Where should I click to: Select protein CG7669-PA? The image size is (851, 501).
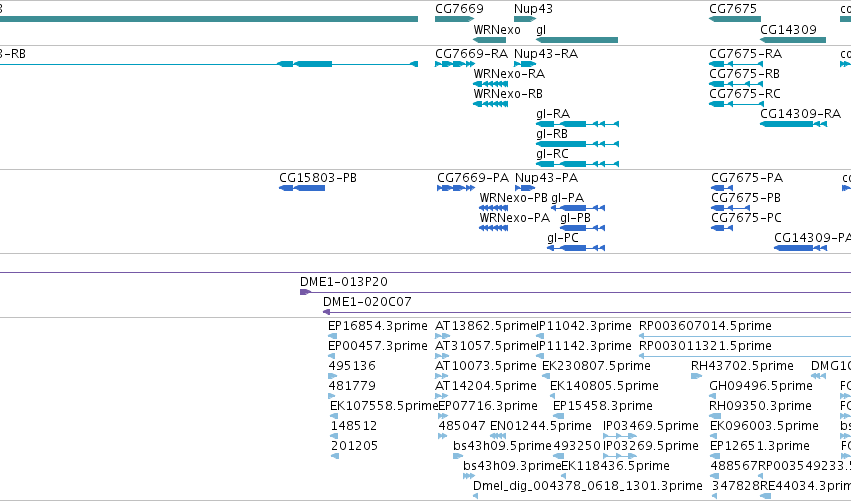point(473,178)
